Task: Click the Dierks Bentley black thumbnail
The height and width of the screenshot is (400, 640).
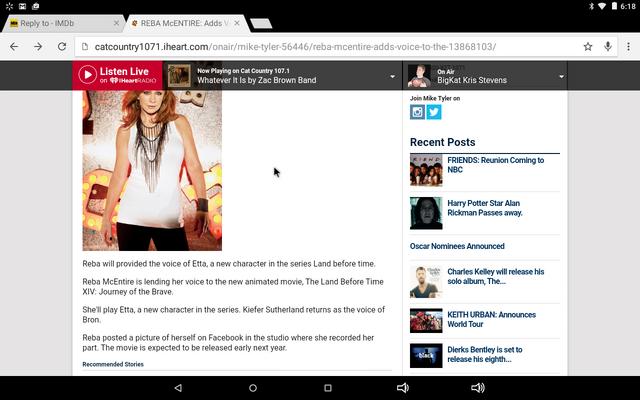Action: 426,356
